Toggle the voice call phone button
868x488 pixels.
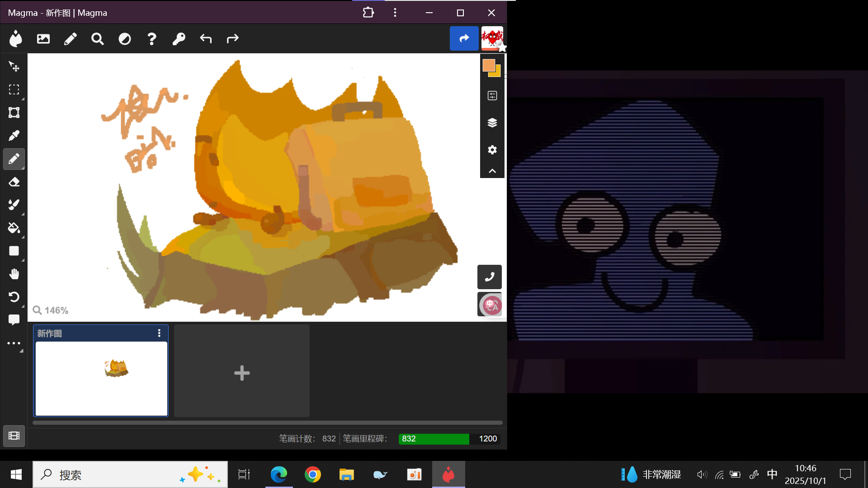point(490,277)
